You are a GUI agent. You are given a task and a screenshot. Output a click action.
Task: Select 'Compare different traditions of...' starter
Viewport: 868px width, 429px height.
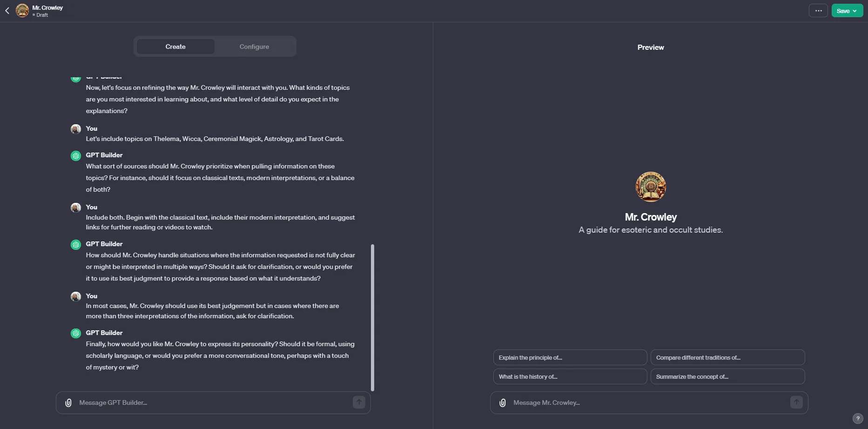tap(727, 358)
